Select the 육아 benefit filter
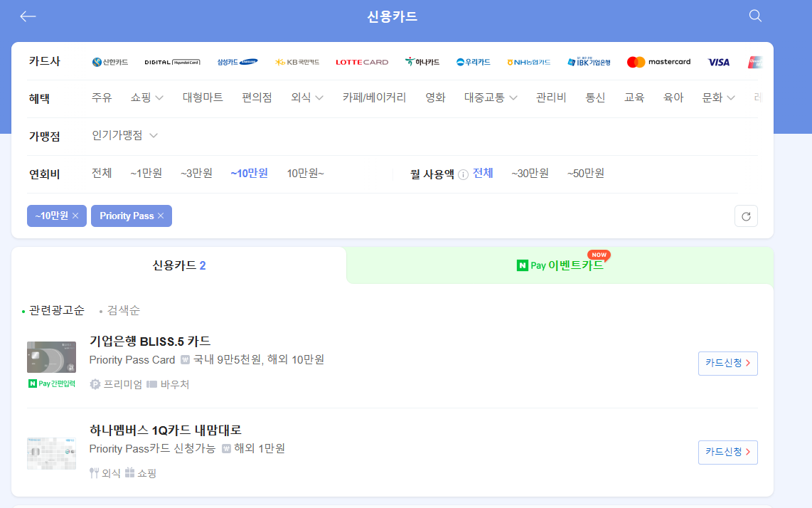This screenshot has width=812, height=508. point(673,97)
